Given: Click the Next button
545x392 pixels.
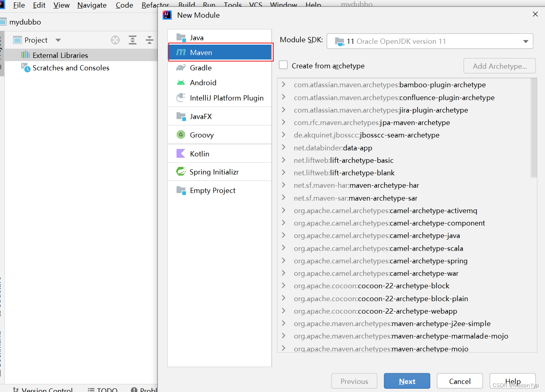Looking at the screenshot, I should [407, 381].
